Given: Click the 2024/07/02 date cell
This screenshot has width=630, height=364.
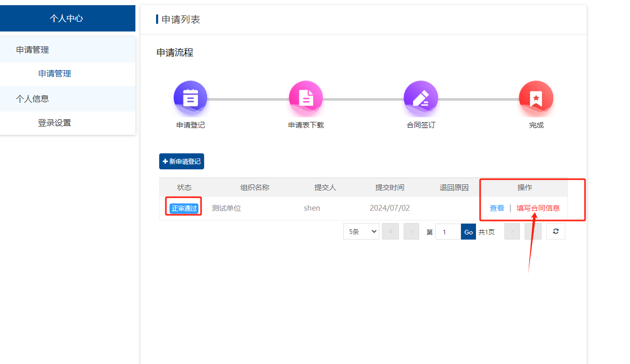Looking at the screenshot, I should 390,208.
